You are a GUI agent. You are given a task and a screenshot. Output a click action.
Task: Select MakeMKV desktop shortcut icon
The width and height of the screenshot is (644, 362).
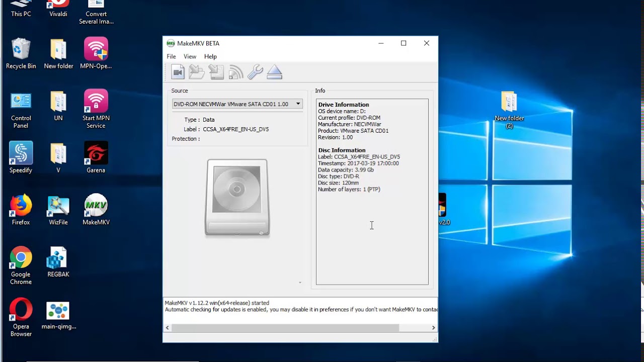96,209
